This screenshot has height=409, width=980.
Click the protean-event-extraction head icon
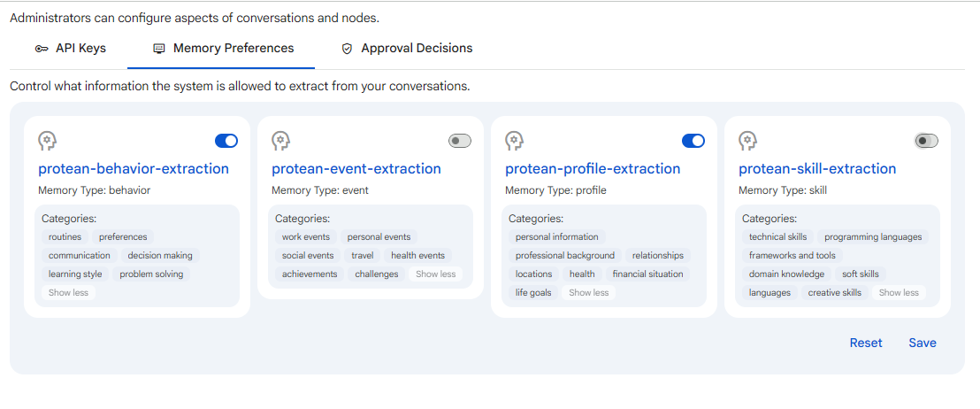pos(281,142)
